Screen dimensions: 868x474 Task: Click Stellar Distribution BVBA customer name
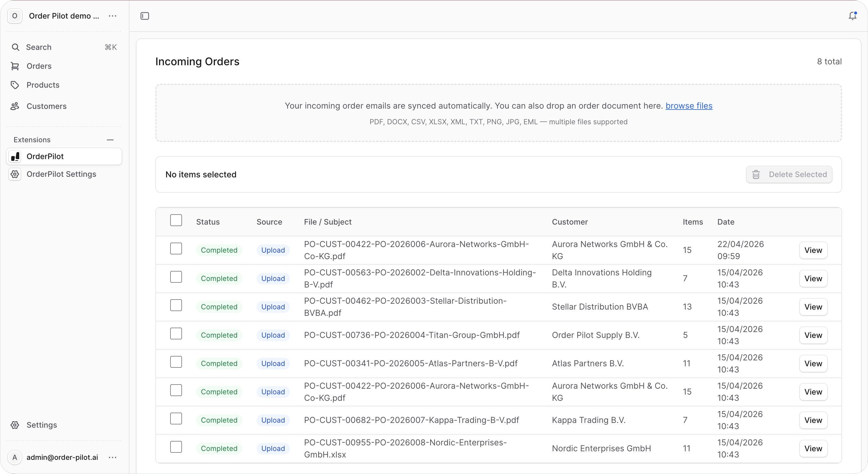pyautogui.click(x=600, y=307)
